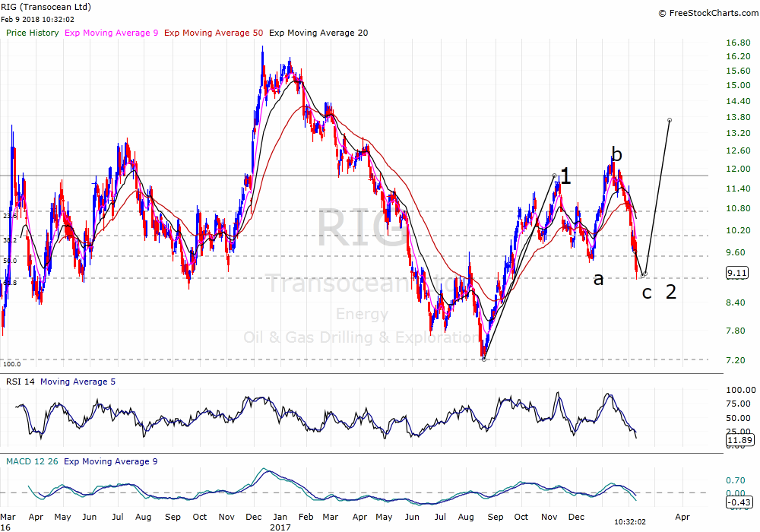This screenshot has width=760, height=532.
Task: Click trendline endpoint handle at August low
Action: click(x=483, y=359)
